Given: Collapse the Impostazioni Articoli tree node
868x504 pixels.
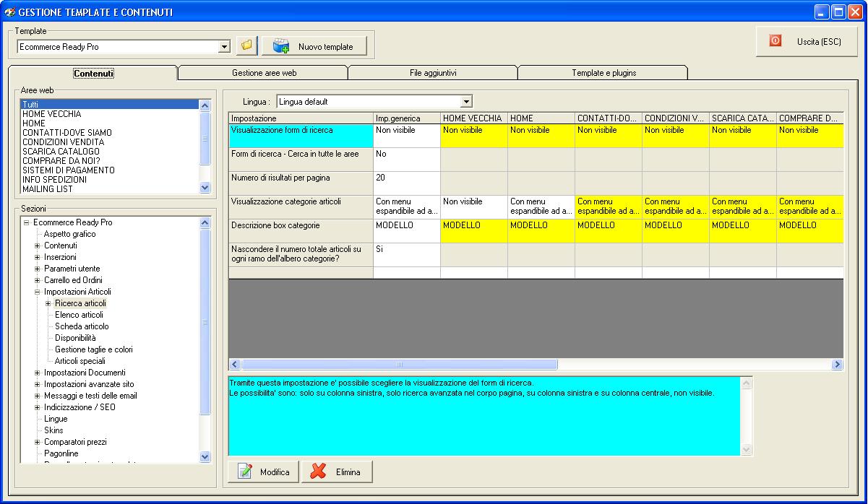Looking at the screenshot, I should 38,292.
